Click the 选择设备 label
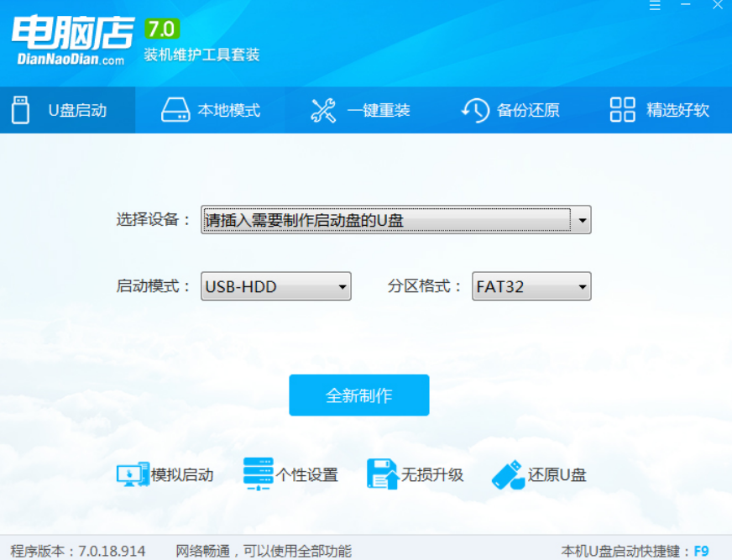 (153, 219)
